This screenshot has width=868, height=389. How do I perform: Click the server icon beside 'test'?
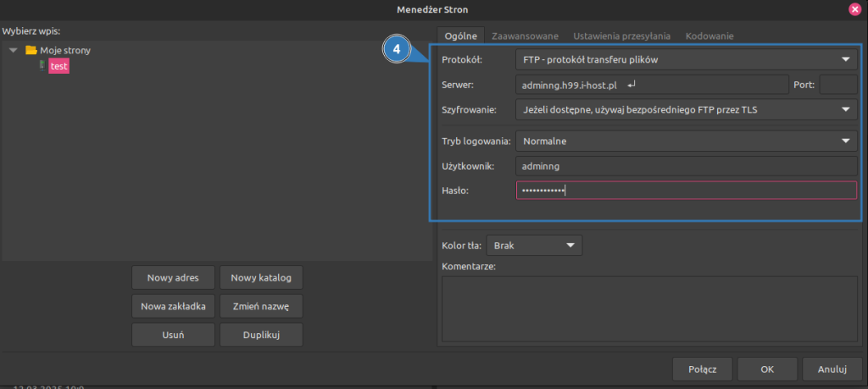[42, 66]
